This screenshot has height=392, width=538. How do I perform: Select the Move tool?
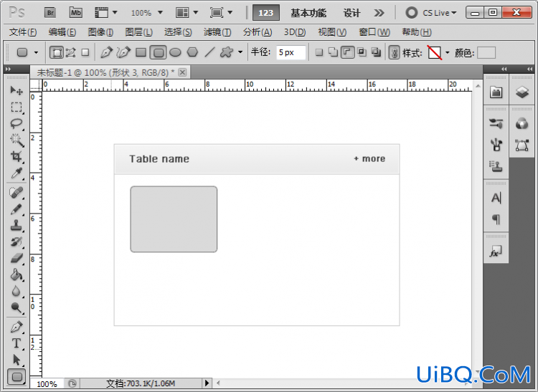click(x=16, y=90)
